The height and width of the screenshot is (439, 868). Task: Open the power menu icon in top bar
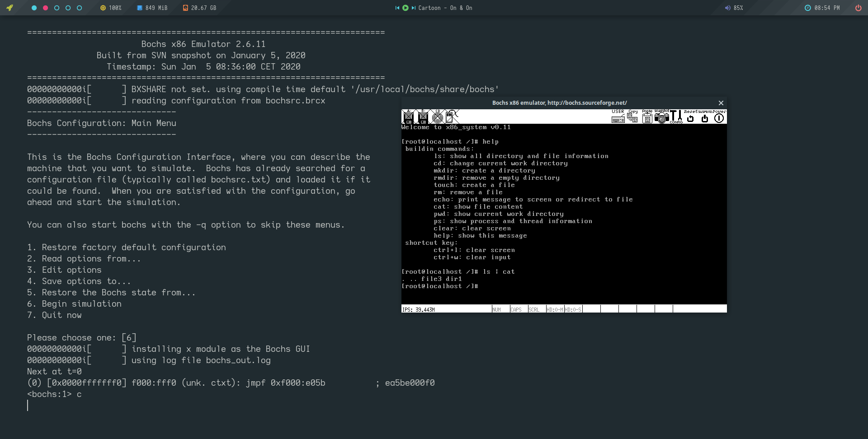click(858, 8)
